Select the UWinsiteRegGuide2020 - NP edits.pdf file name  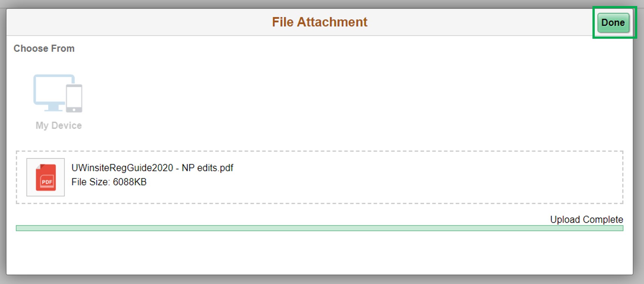(x=152, y=168)
